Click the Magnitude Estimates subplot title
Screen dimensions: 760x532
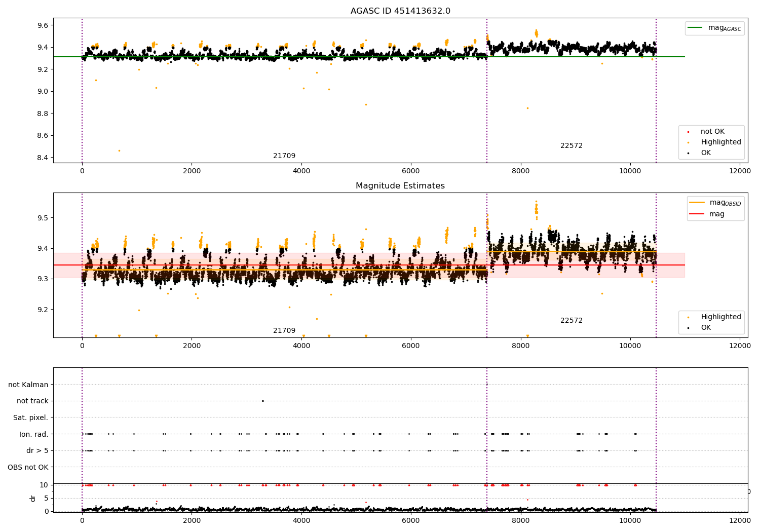point(400,186)
